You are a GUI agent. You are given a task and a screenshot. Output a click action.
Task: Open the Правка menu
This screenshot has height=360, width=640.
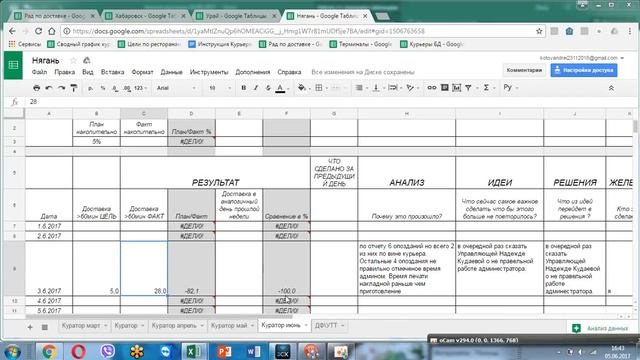click(64, 72)
